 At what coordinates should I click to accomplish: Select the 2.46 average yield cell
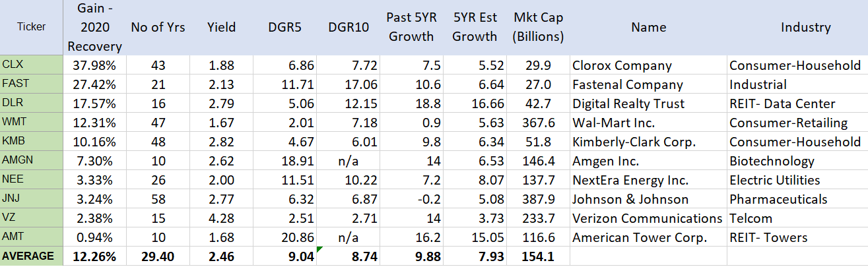(x=221, y=256)
